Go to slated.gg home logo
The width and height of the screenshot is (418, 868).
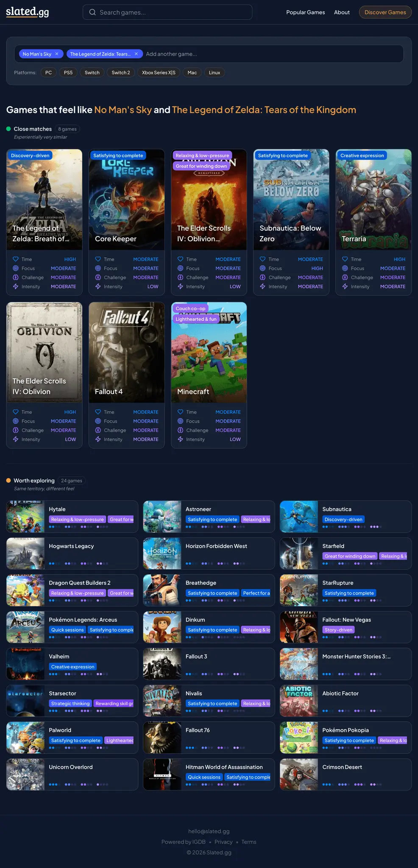tap(28, 12)
